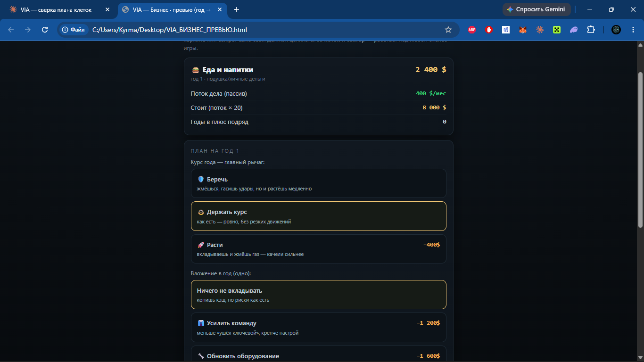Click the address bar URL
644x362 pixels.
coord(170,30)
